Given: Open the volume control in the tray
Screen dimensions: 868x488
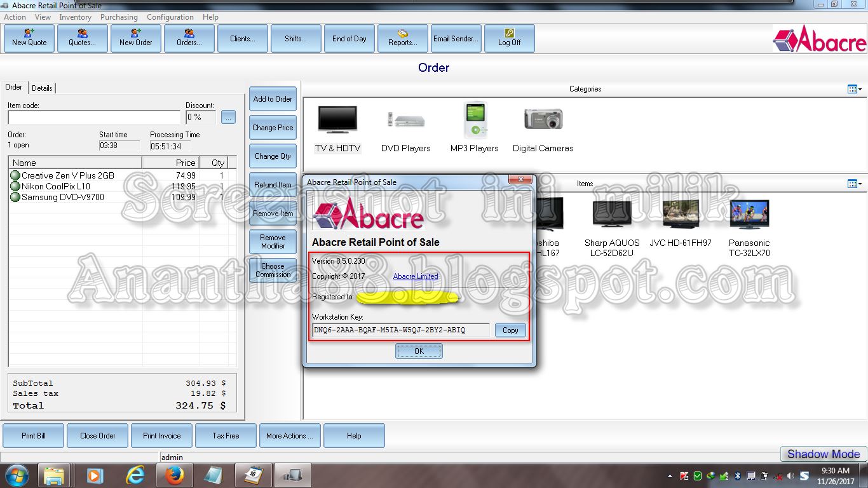Looking at the screenshot, I should [x=790, y=475].
